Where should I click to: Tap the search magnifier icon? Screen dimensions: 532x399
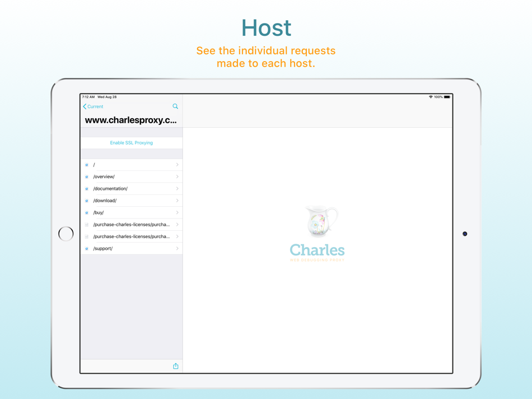click(175, 106)
